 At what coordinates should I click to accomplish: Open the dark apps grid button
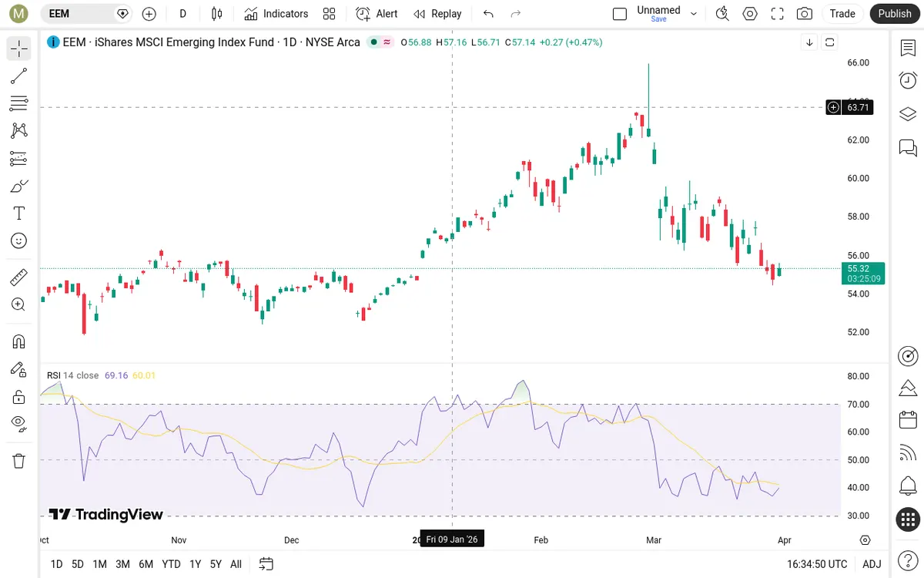pyautogui.click(x=908, y=519)
